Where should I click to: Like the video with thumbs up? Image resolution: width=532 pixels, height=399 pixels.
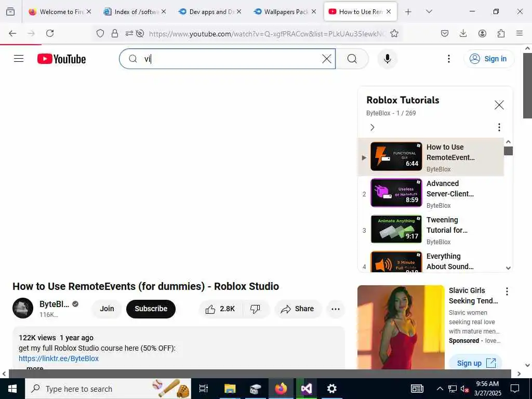click(220, 309)
